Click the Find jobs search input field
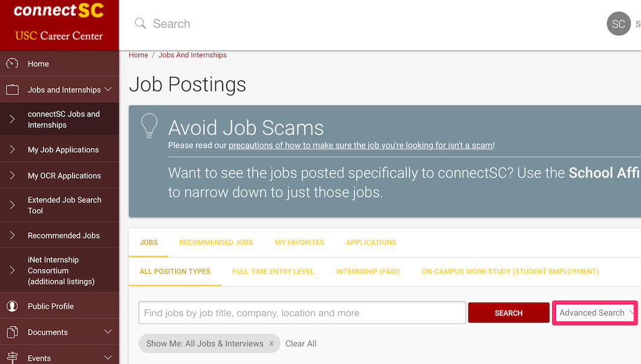641x364 pixels. click(302, 313)
